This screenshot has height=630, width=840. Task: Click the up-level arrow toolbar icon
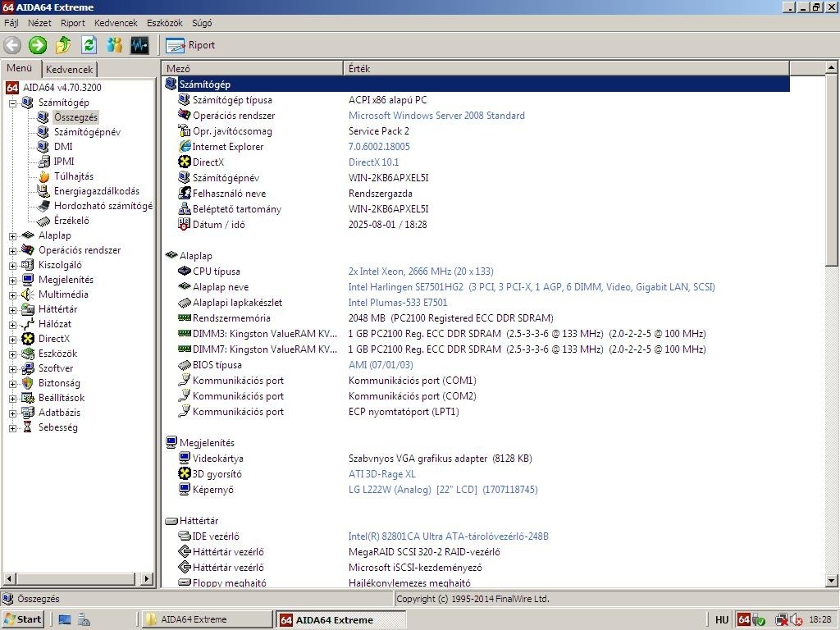63,45
